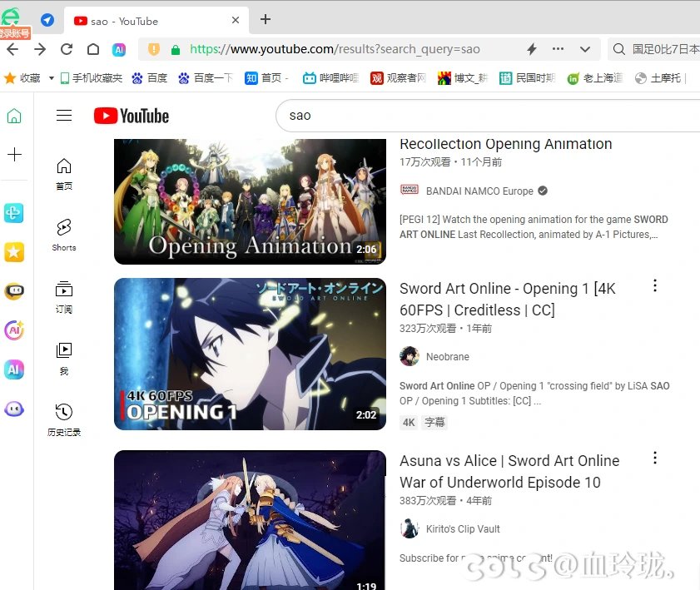
Task: Open the 观察者网 bookmark
Action: (x=398, y=78)
